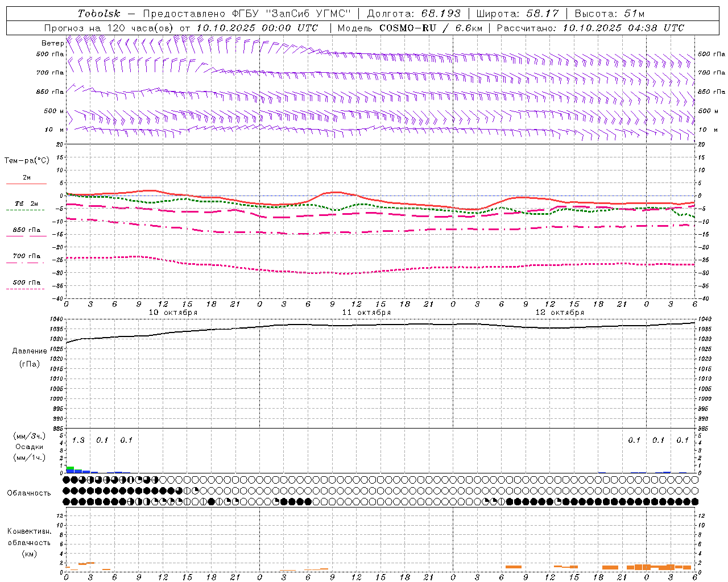Screen dimensions: 728x582
Task: Select the 'Предоставлено ФГБУ "ЗапСиб УГМС"' provider text
Action: pos(247,14)
